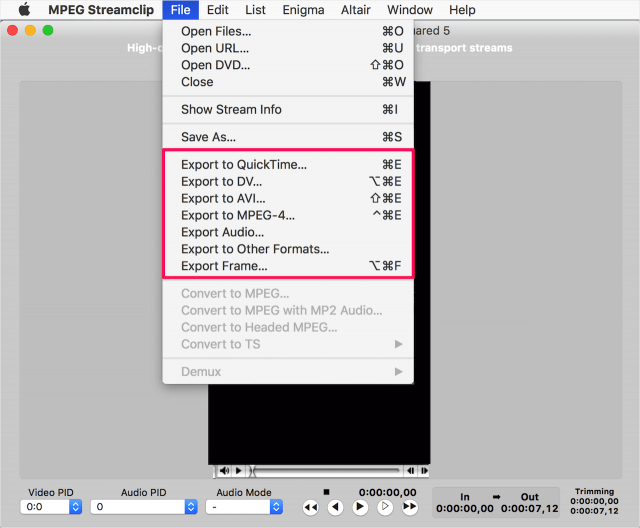Open the Altair menu
The image size is (640, 528).
[x=356, y=9]
